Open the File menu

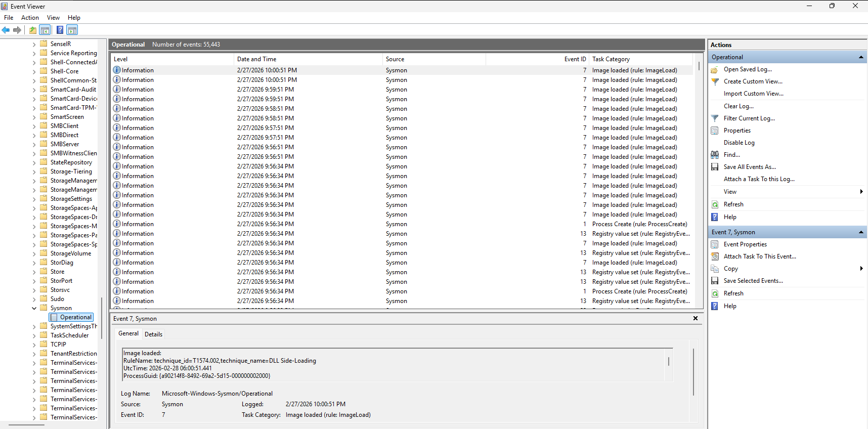(x=9, y=18)
